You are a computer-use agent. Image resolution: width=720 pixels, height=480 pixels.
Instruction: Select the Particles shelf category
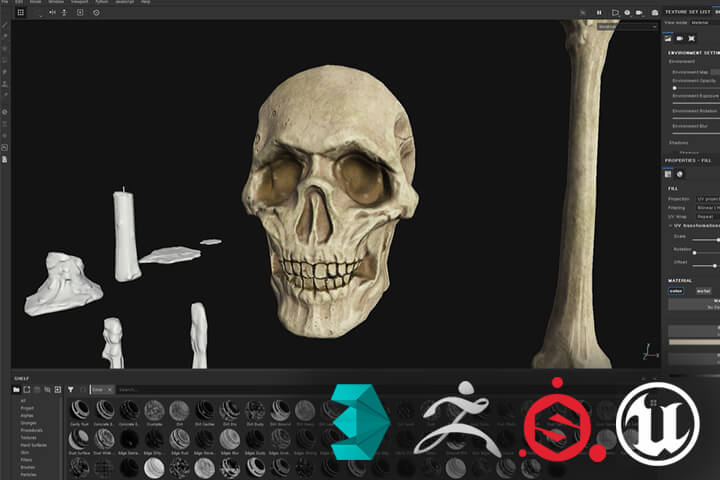[x=28, y=474]
